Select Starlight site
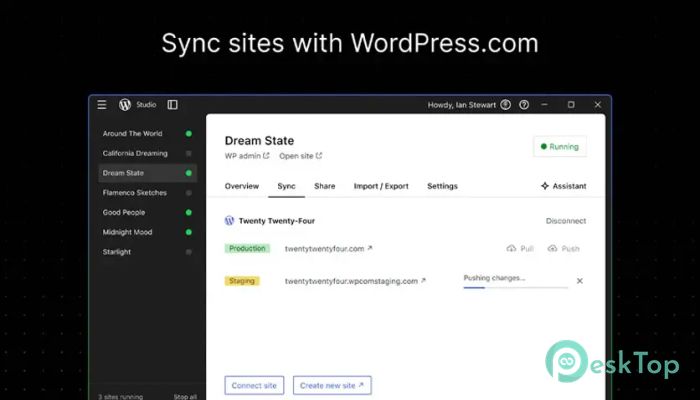Viewport: 700px width, 400px height. point(147,252)
